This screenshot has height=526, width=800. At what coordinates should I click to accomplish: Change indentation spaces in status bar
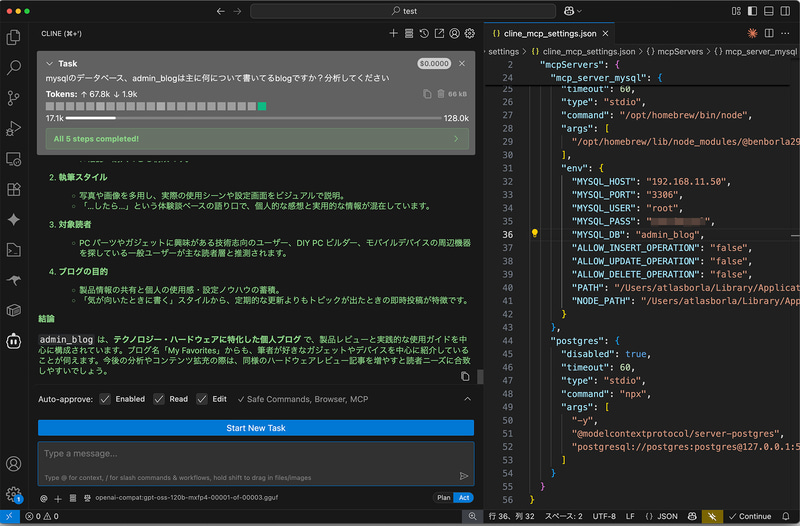point(564,516)
